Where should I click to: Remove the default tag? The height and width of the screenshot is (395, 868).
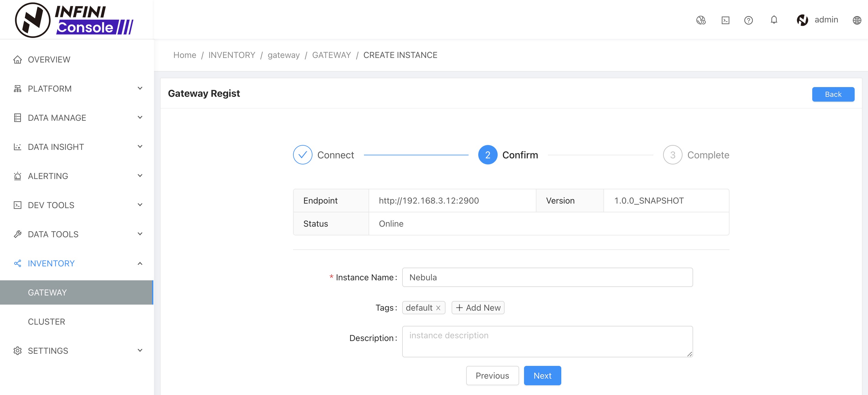(x=438, y=308)
